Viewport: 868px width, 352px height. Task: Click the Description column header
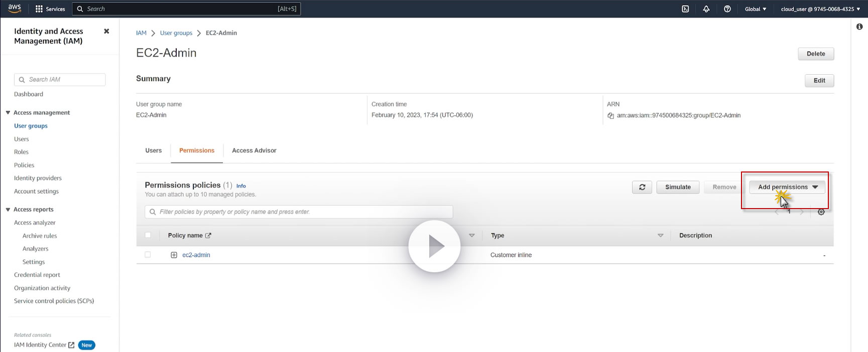(695, 236)
